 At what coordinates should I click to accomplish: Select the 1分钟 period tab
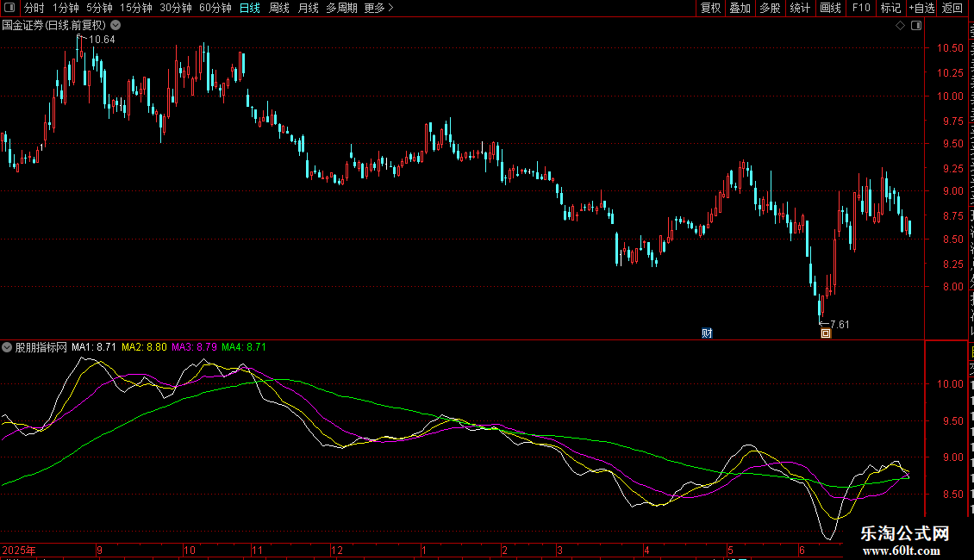pos(66,8)
